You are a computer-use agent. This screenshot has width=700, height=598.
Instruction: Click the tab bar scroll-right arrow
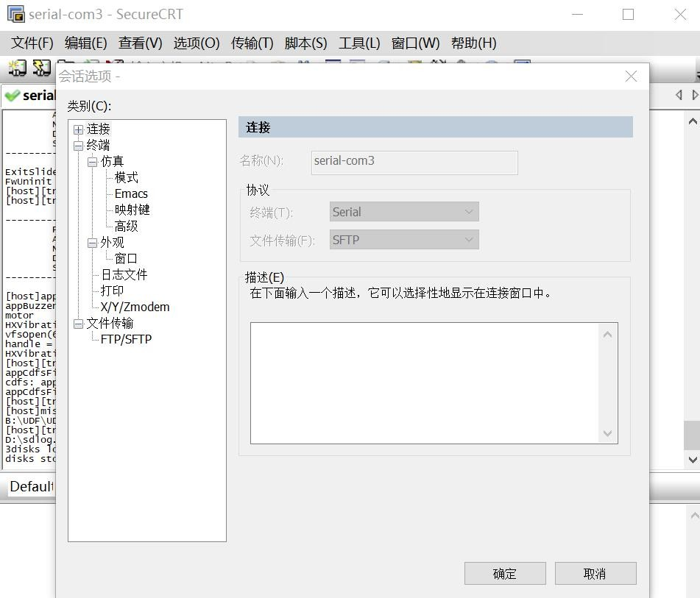point(694,95)
